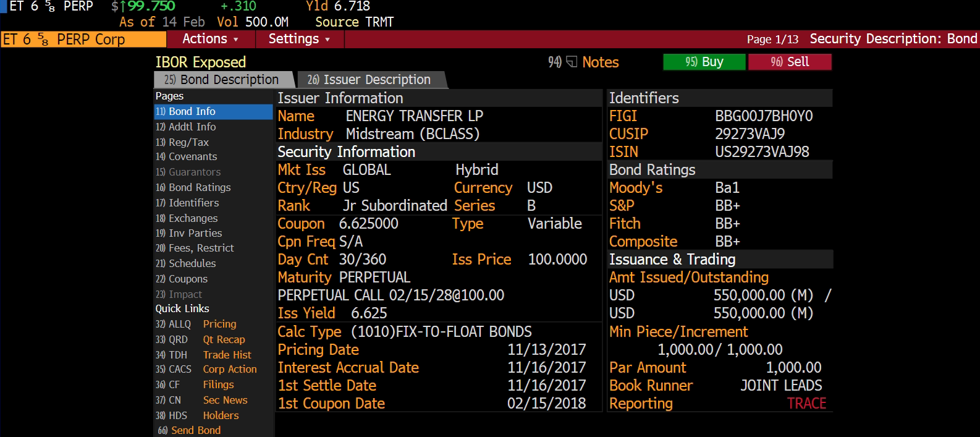Image resolution: width=980 pixels, height=437 pixels.
Task: Click the ISIN identifier label
Action: coord(623,152)
